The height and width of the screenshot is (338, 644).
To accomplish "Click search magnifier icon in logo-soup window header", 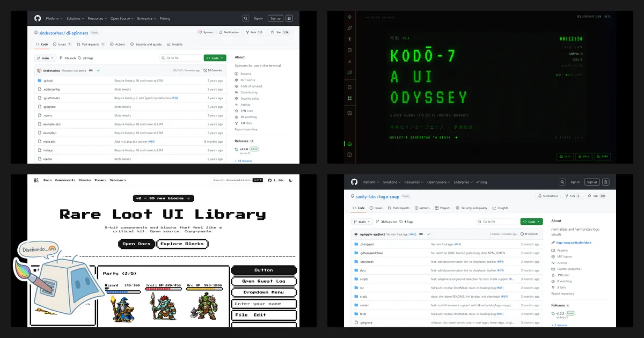I will coord(562,182).
